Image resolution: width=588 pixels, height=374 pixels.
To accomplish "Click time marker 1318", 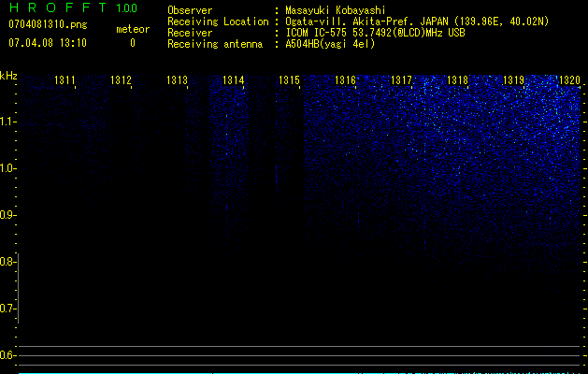I will 457,80.
